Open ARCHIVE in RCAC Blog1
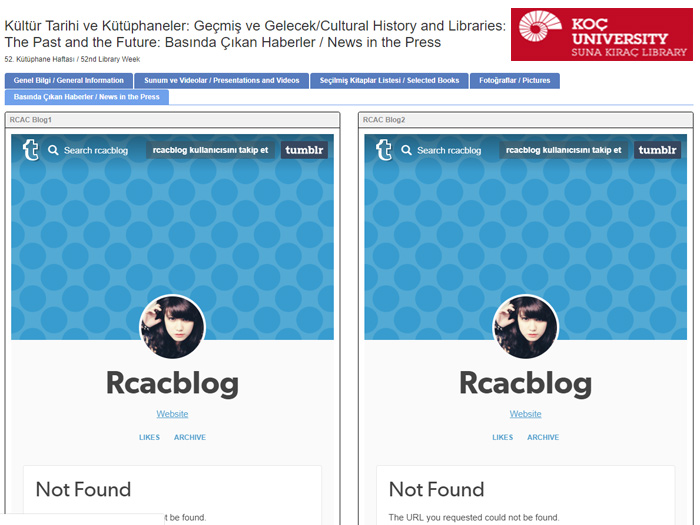Screen dimensions: 700x525 coord(190,438)
